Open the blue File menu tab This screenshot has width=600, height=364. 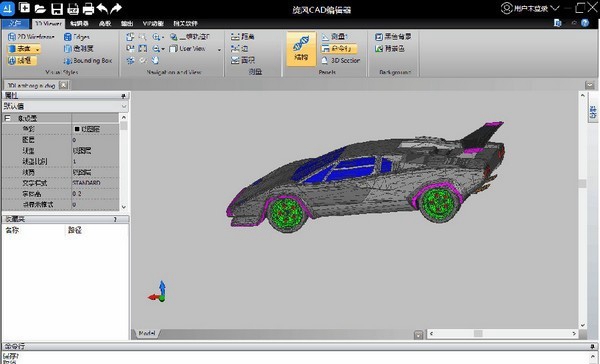point(15,23)
